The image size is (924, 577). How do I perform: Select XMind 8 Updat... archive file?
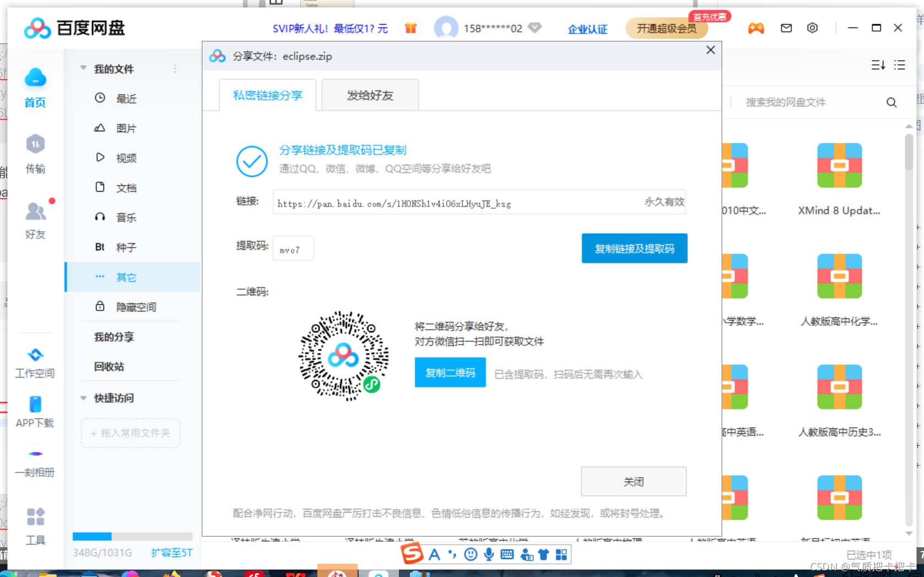click(839, 179)
